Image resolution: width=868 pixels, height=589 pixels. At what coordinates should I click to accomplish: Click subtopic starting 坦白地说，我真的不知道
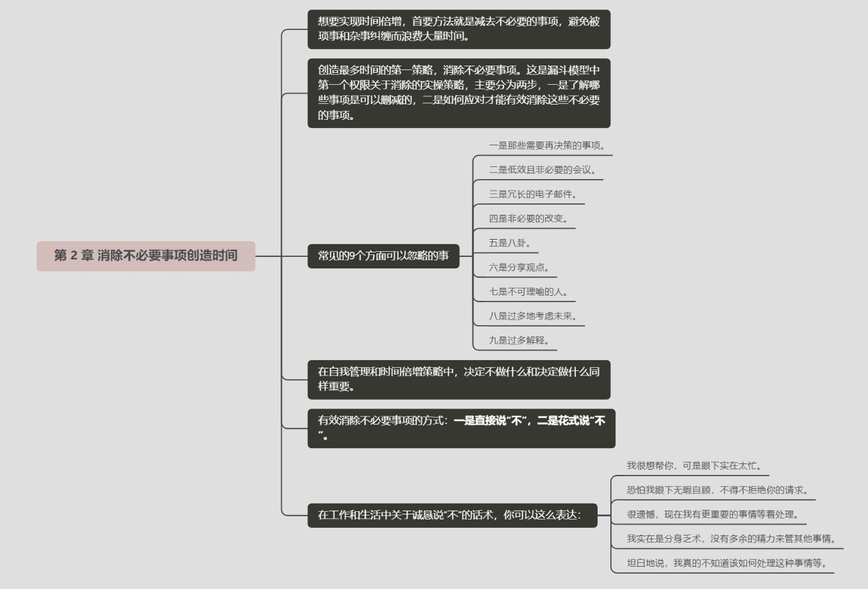point(727,563)
